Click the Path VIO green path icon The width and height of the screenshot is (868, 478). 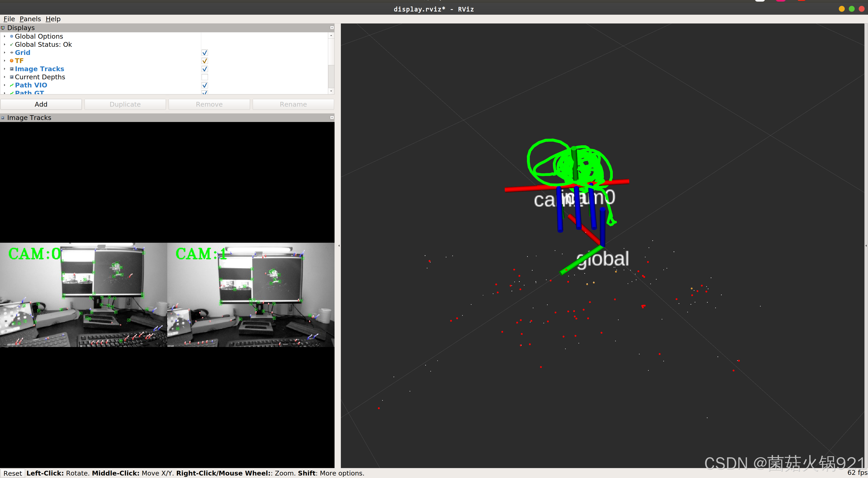click(12, 85)
